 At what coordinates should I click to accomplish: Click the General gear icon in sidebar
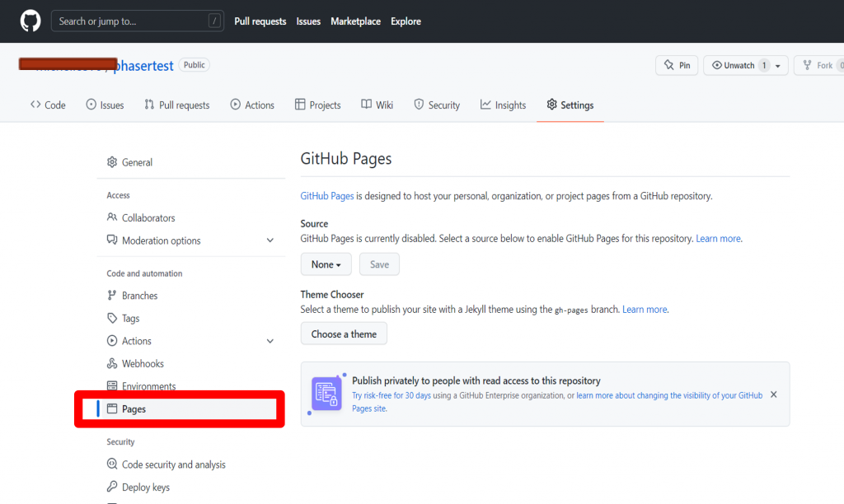click(x=112, y=162)
